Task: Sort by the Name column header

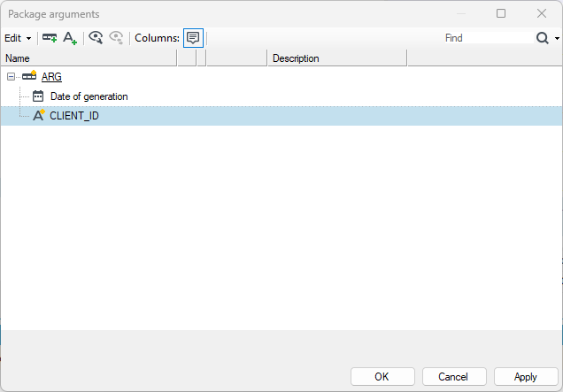Action: pos(89,58)
